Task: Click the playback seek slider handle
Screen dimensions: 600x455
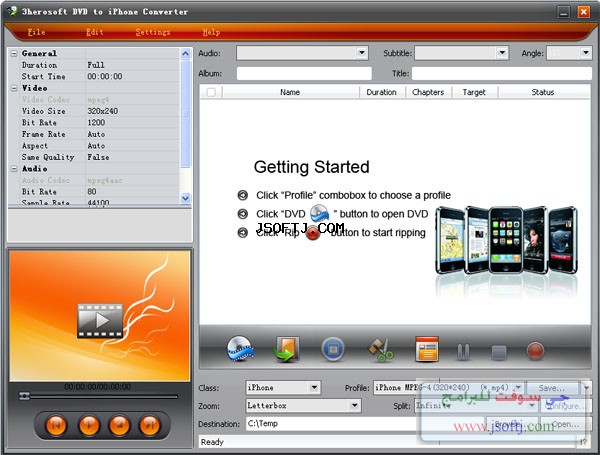Action: click(24, 396)
